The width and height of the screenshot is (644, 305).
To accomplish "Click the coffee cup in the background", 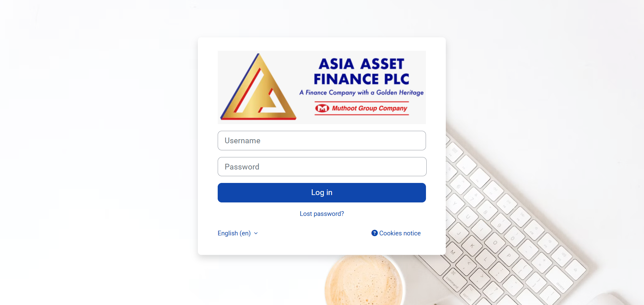I will pyautogui.click(x=364, y=280).
